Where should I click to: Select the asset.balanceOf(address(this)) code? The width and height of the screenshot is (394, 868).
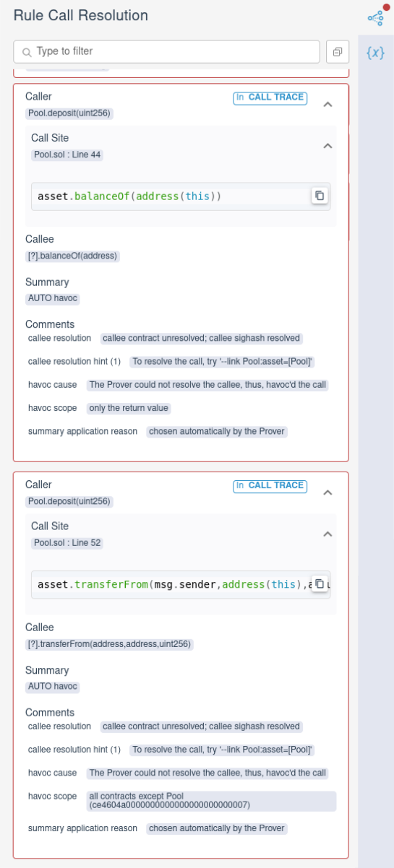129,196
